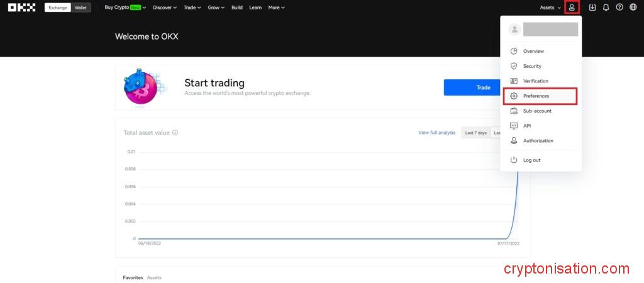
Task: Select the Last 7 days range
Action: tap(475, 133)
